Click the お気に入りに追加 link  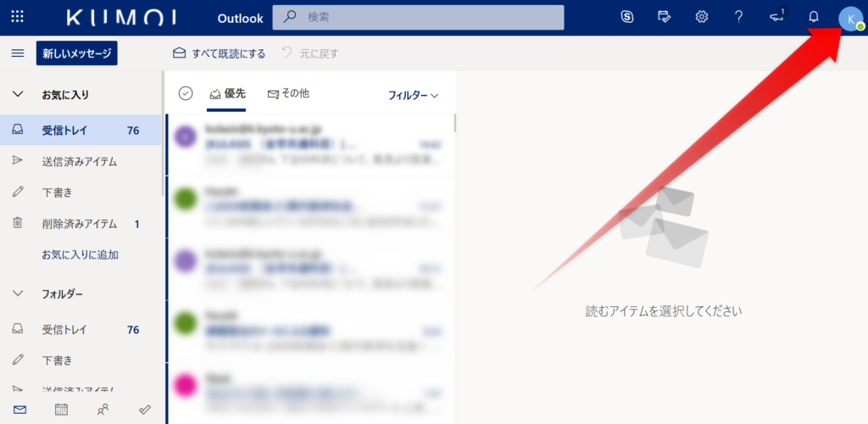[81, 254]
